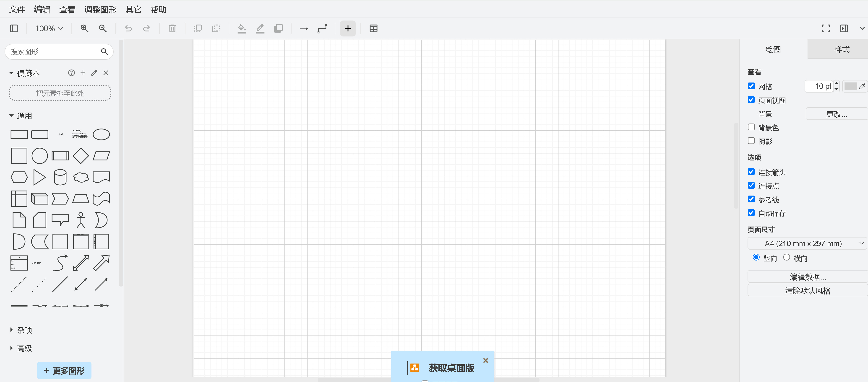Viewport: 868px width, 382px height.
Task: Expand the 杂项 shape category
Action: 24,330
